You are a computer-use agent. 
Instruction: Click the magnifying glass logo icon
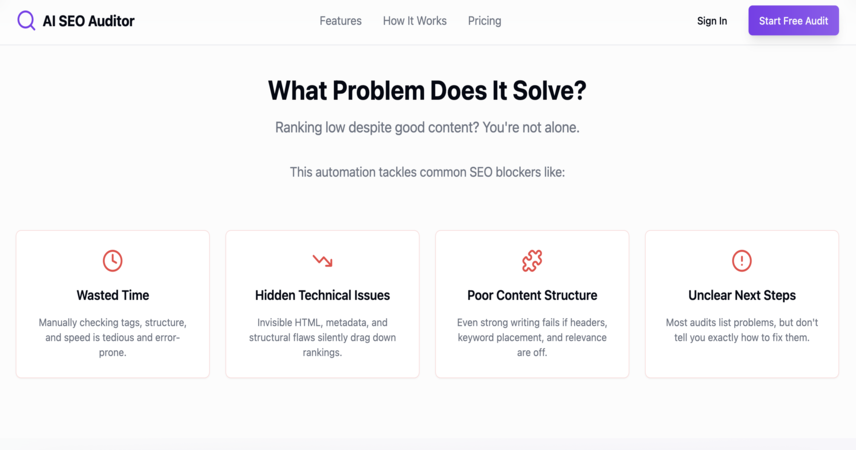click(x=26, y=21)
